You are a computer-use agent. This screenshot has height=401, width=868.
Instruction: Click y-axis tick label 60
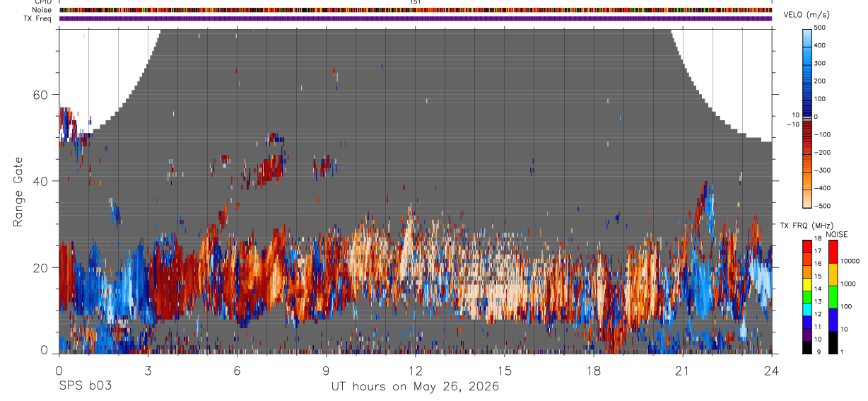coord(39,95)
